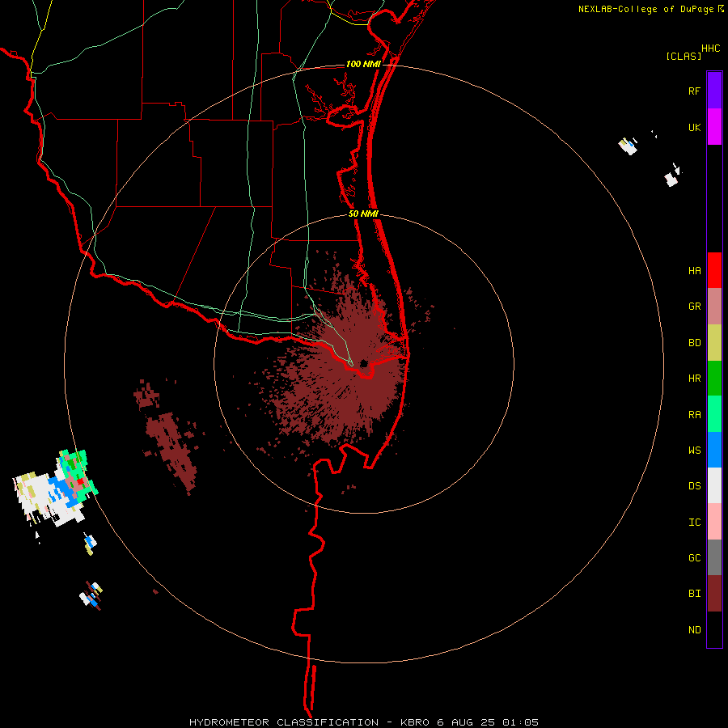Click the 50 NMI range ring label
The image size is (728, 728).
(363, 214)
